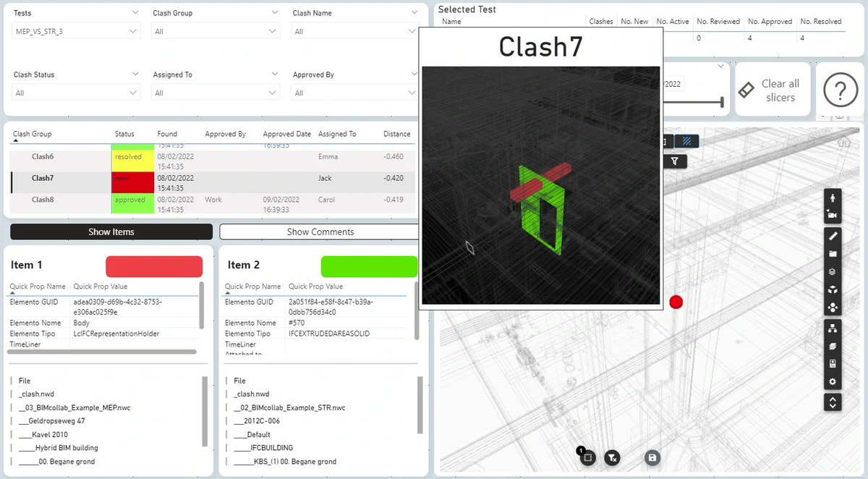868x479 pixels.
Task: Sort by the Found column header
Action: tap(167, 134)
